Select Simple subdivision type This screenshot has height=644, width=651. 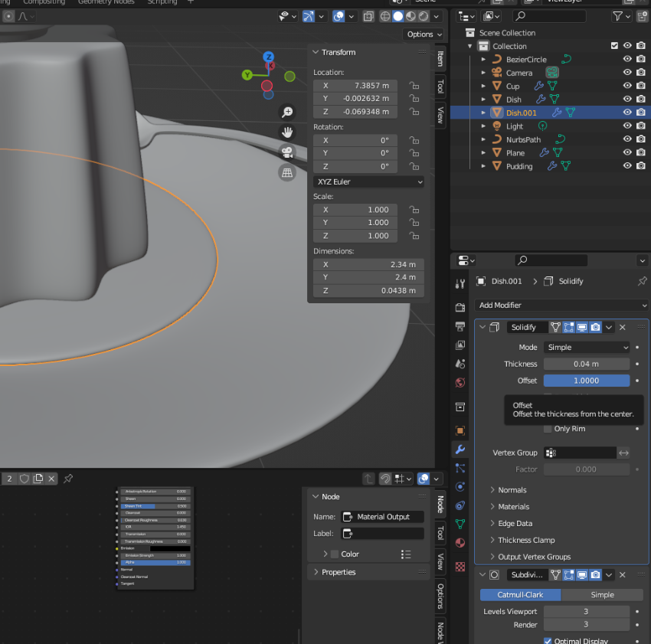(x=602, y=594)
